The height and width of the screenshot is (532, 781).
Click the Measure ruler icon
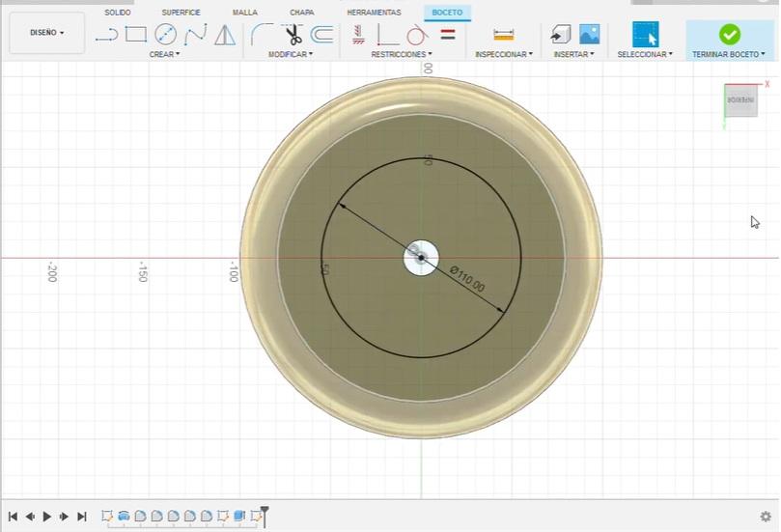[504, 35]
